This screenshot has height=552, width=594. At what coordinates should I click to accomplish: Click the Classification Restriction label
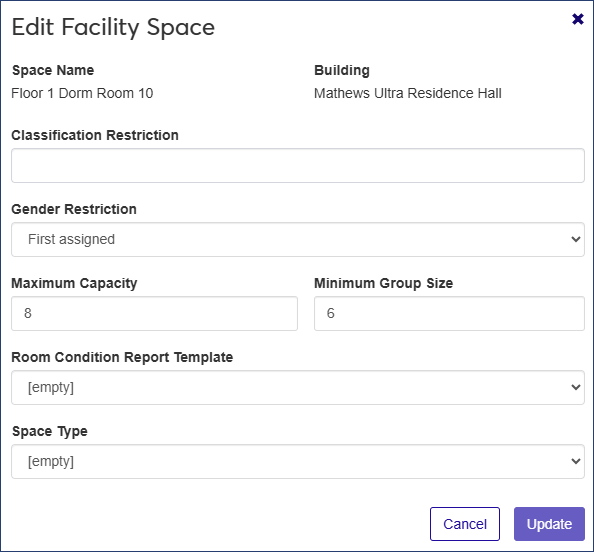tap(95, 135)
